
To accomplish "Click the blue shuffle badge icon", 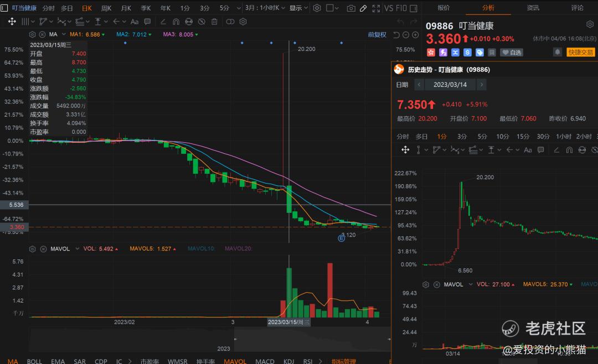I will tap(455, 52).
